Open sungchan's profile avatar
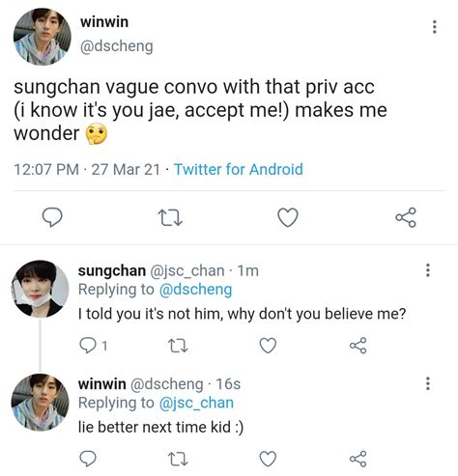Image resolution: width=458 pixels, height=476 pixels. 40,289
